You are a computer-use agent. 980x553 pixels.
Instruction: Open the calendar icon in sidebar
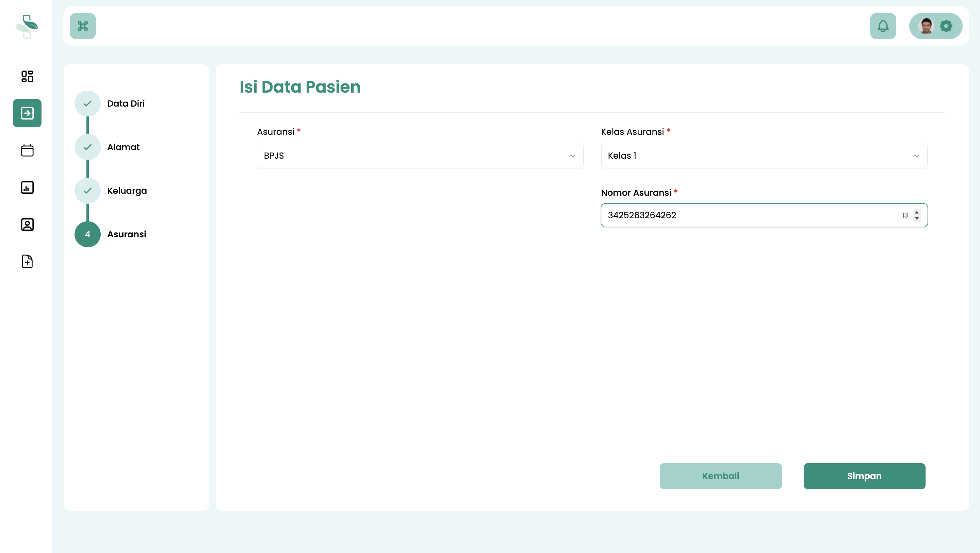pyautogui.click(x=27, y=150)
